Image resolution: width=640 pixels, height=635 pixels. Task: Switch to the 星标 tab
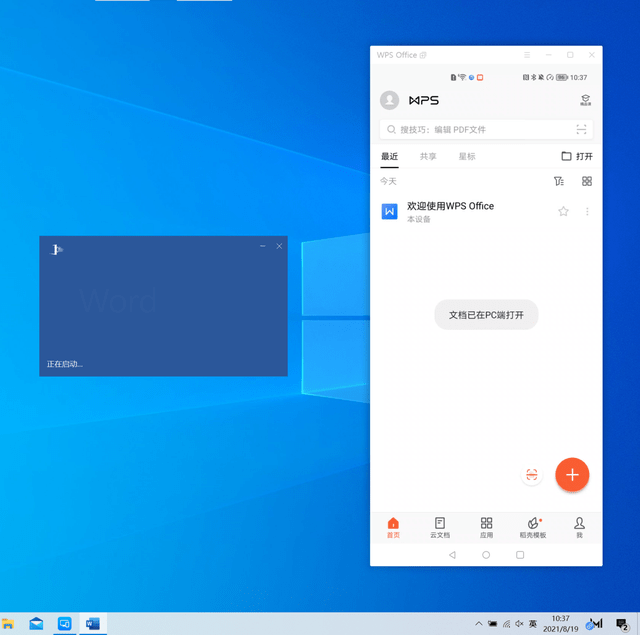pyautogui.click(x=467, y=156)
